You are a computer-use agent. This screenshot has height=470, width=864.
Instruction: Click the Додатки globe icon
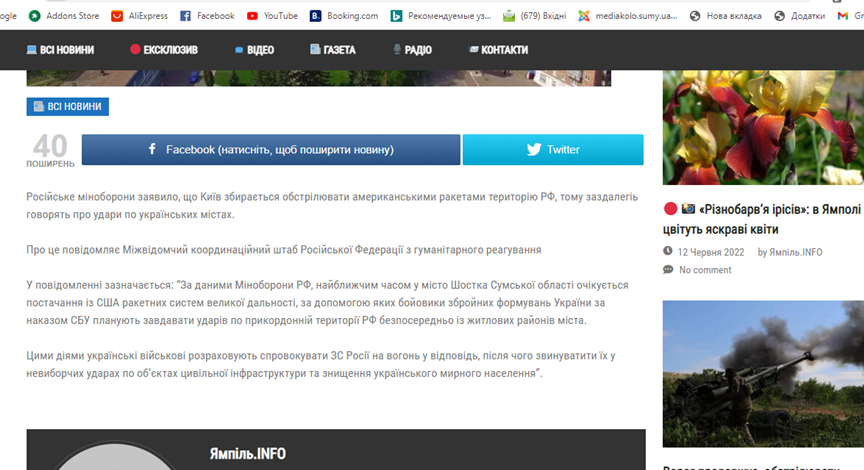pyautogui.click(x=780, y=16)
